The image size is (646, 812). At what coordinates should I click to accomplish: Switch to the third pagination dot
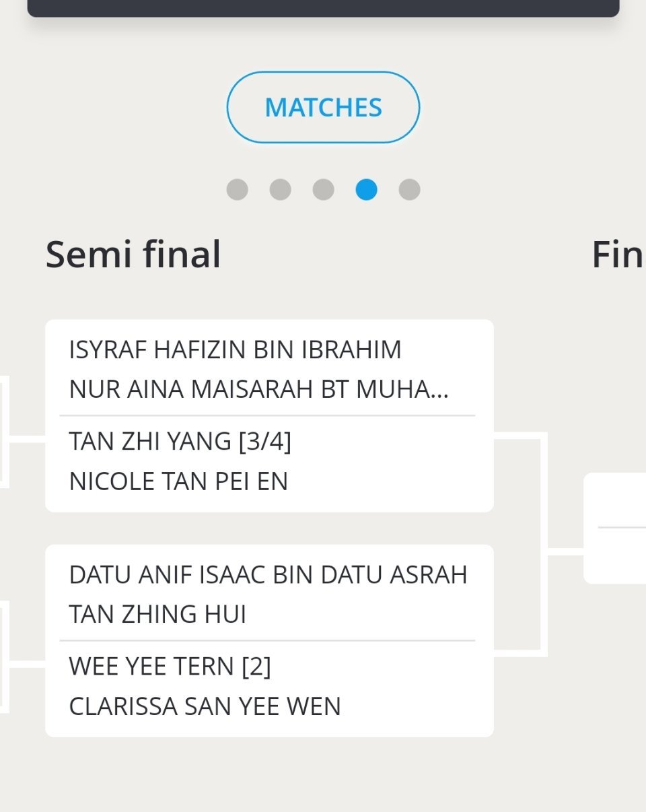tap(323, 190)
